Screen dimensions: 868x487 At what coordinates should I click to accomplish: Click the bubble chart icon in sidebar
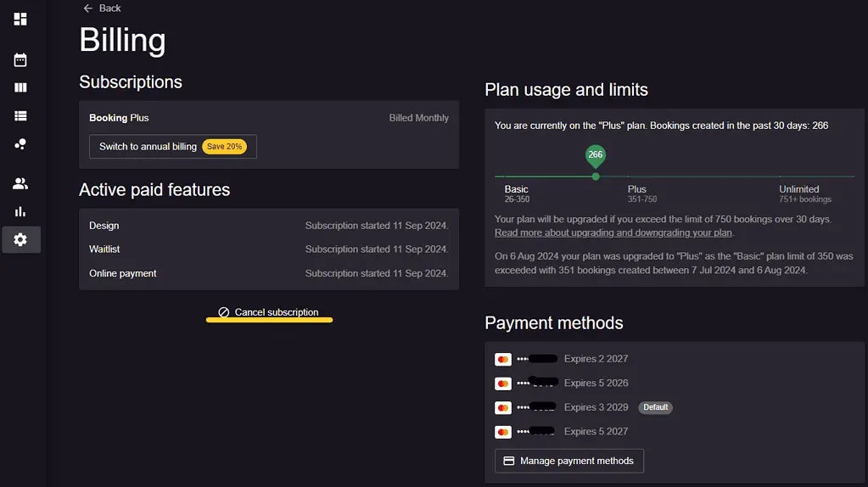pos(20,144)
